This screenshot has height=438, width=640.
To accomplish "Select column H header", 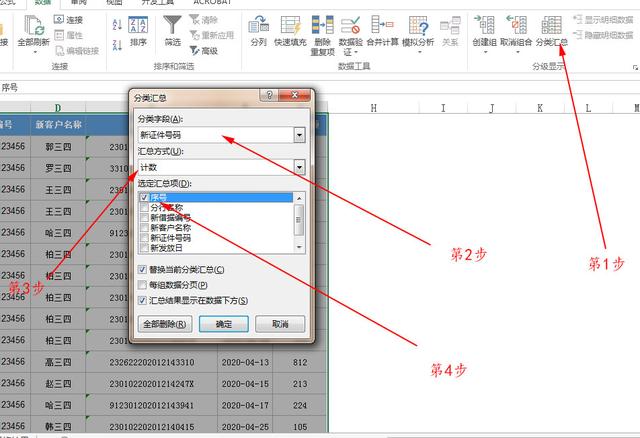I will click(x=373, y=108).
